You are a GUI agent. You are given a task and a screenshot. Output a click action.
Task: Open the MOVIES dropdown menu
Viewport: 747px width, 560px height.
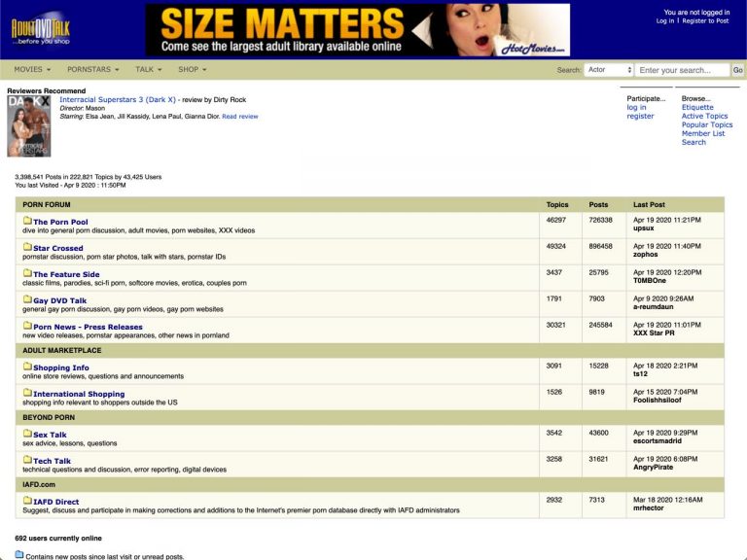click(x=32, y=70)
